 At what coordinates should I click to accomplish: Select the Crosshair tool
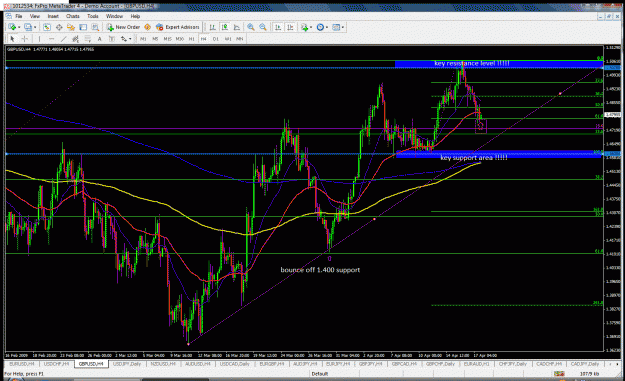click(x=25, y=39)
